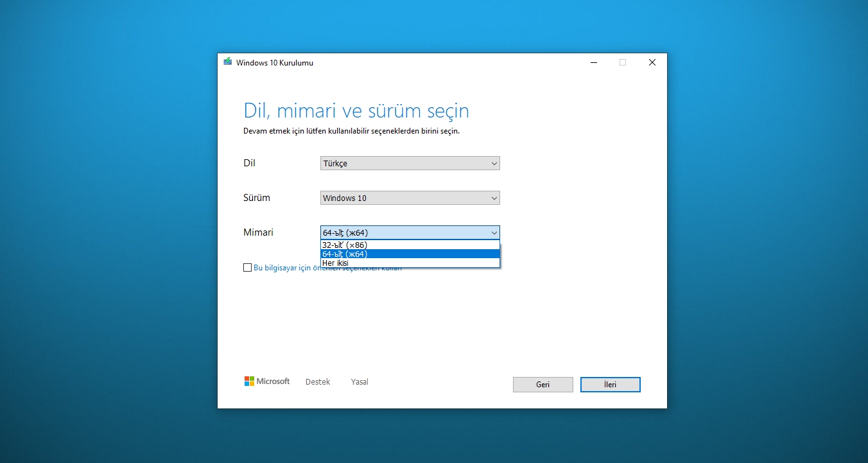The image size is (868, 463).
Task: Click the "Windows 10 Kurulumu" title text
Action: (x=275, y=63)
